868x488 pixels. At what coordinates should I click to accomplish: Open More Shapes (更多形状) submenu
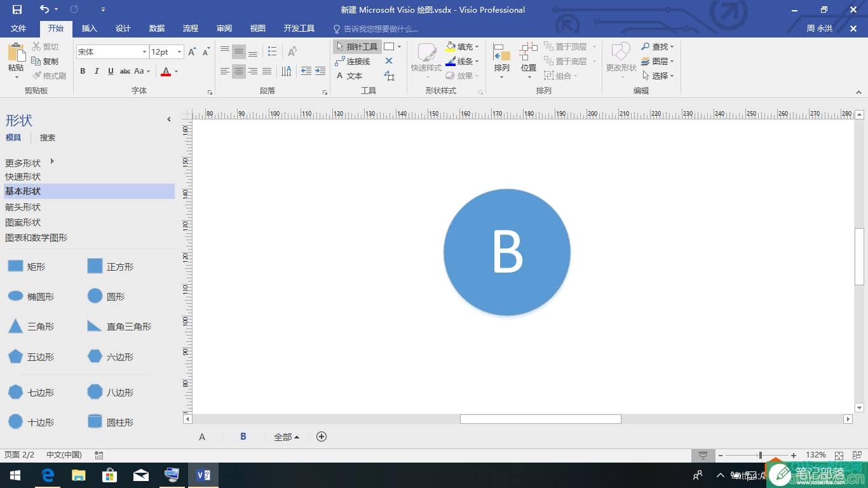pyautogui.click(x=30, y=163)
